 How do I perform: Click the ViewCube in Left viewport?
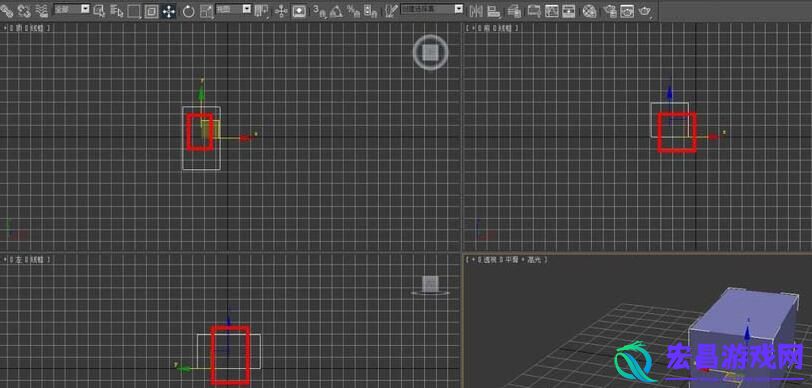coord(430,284)
